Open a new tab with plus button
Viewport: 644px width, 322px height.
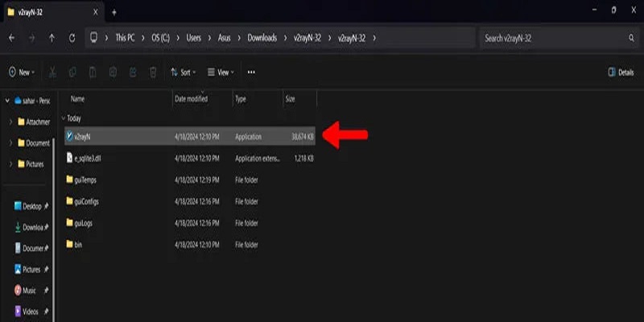114,12
